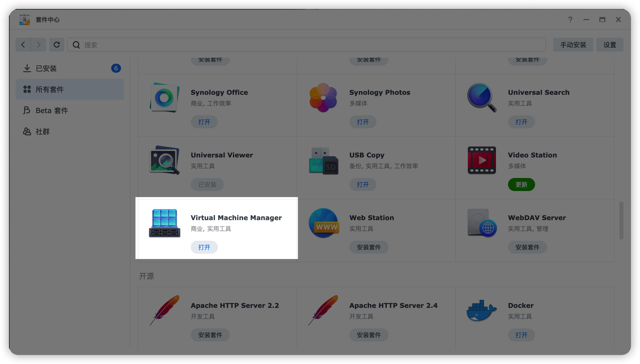Go forward with the right arrow button
Image resolution: width=640 pixels, height=364 pixels.
pyautogui.click(x=38, y=45)
